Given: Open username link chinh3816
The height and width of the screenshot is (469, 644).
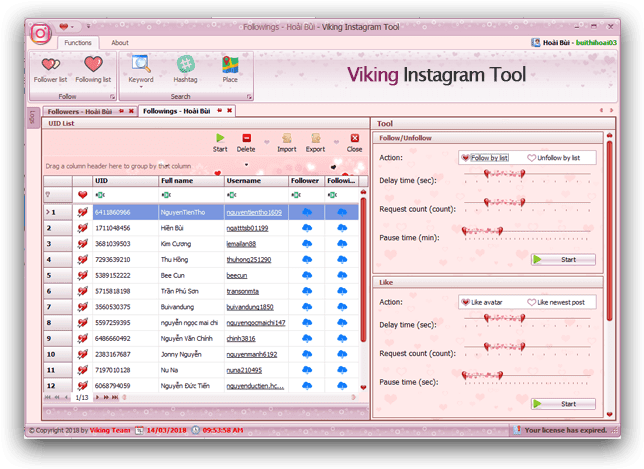Looking at the screenshot, I should point(241,338).
